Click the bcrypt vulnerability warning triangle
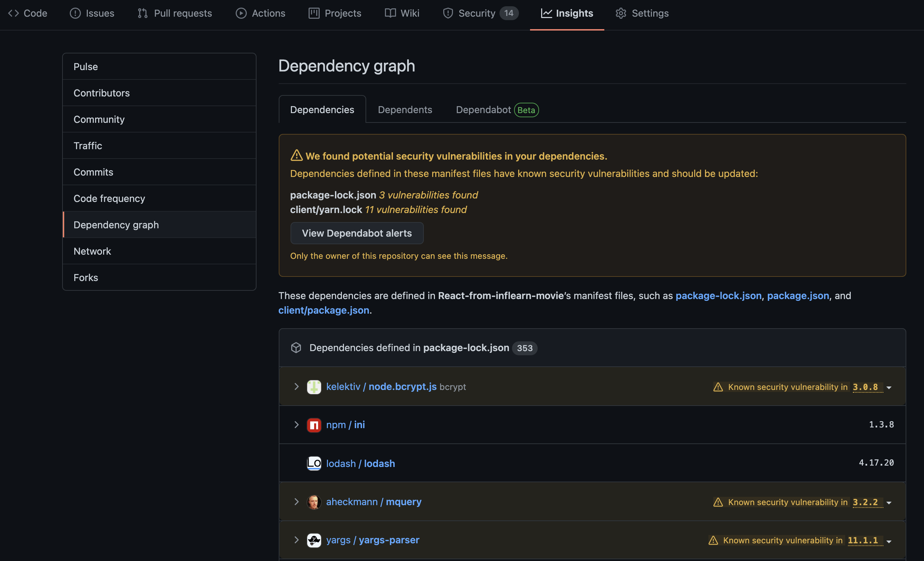This screenshot has width=924, height=561. pos(718,387)
